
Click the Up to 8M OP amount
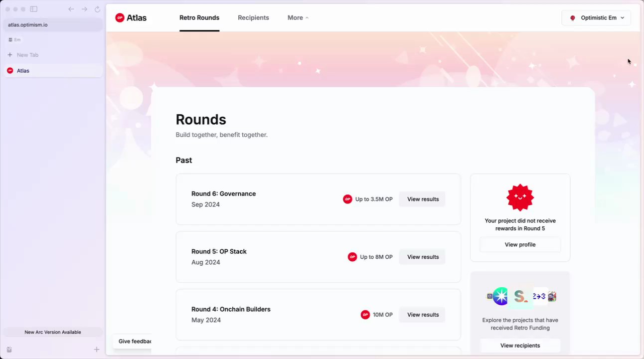(x=376, y=257)
